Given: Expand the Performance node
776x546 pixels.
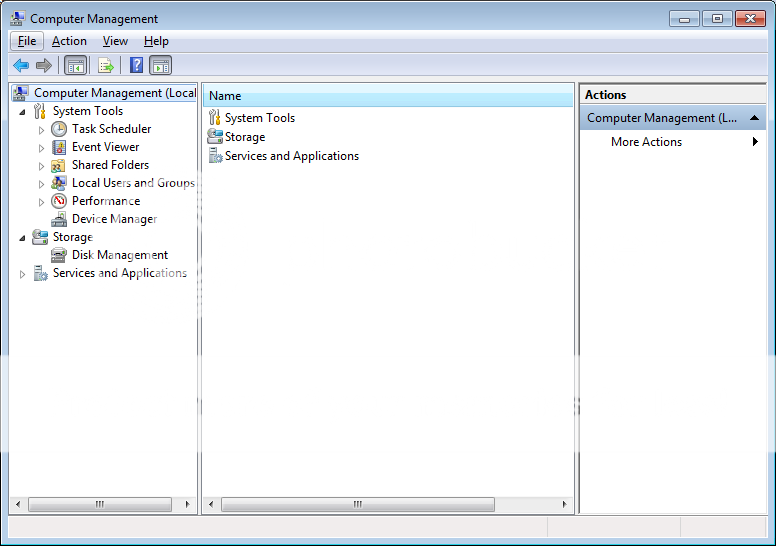Looking at the screenshot, I should pyautogui.click(x=42, y=202).
